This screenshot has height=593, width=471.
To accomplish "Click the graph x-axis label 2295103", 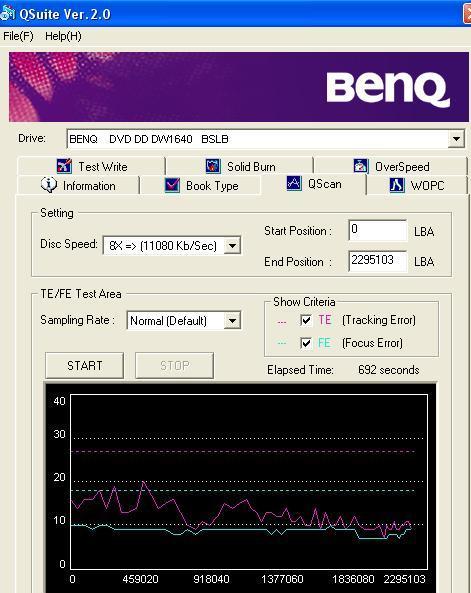I will (404, 579).
